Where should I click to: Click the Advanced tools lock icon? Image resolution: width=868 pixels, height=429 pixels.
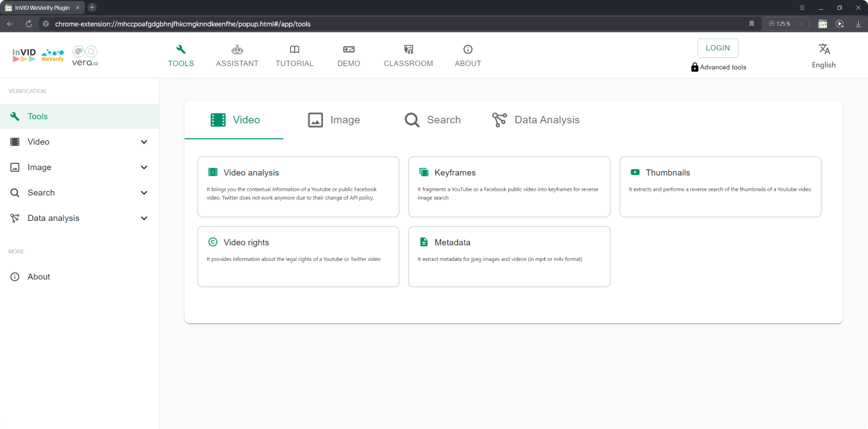tap(694, 67)
